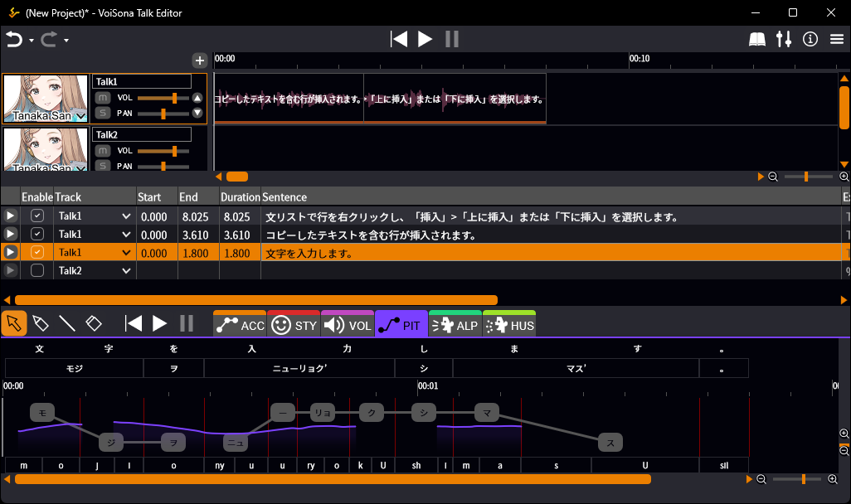Expand track dropdown on the Talk2 row
This screenshot has width=851, height=504.
(126, 270)
